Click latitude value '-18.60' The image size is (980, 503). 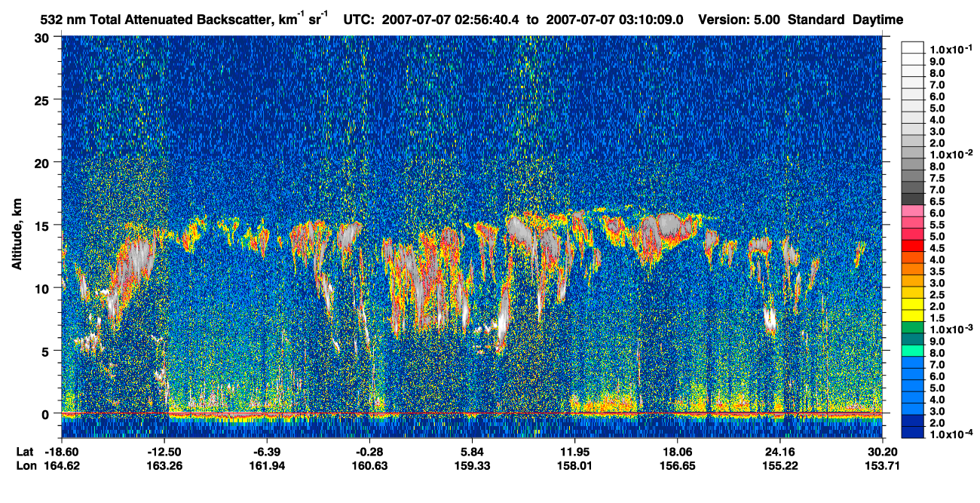[x=63, y=452]
